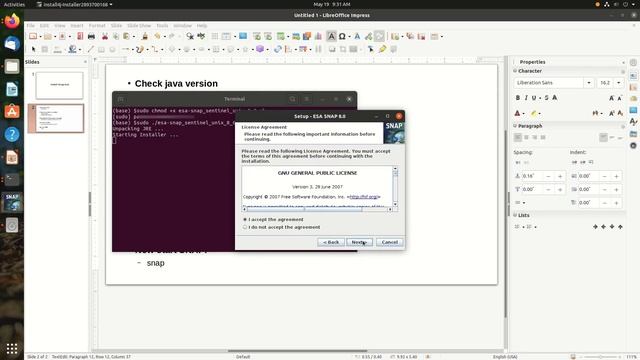The image size is (640, 360).
Task: Click the Subscript icon in sidebar
Action: tap(620, 113)
